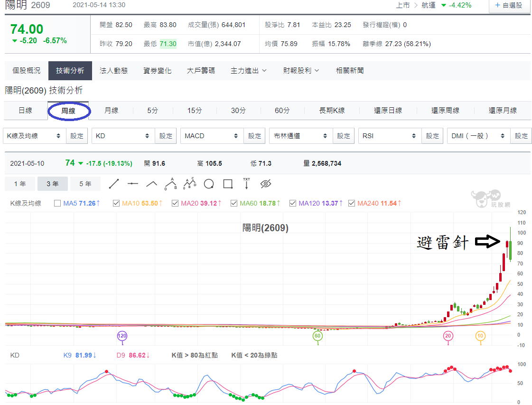
Task: Select the 月線 chart period
Action: 111,111
